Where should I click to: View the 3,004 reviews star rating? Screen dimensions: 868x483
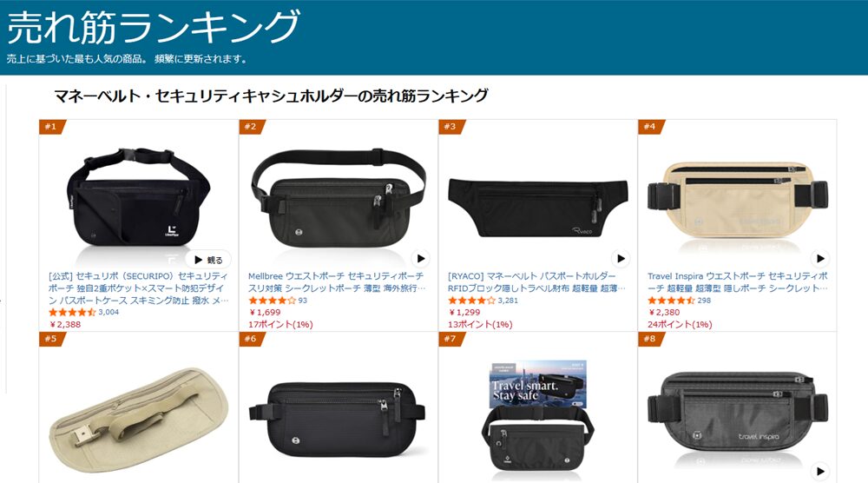73,313
